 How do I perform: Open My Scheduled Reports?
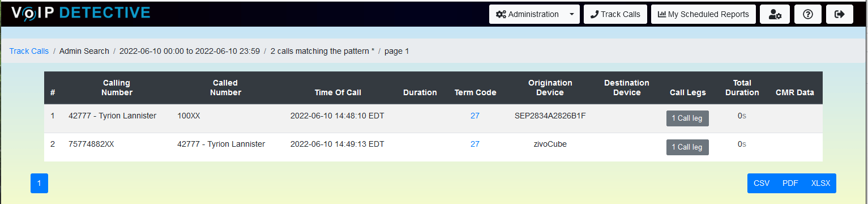(703, 15)
